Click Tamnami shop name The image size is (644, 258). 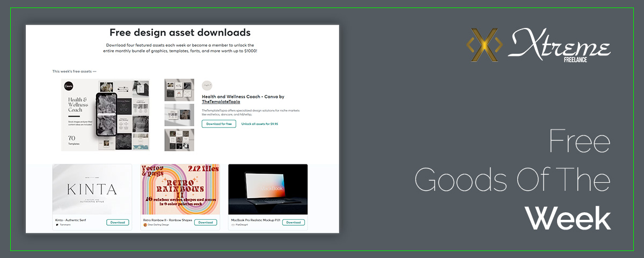pyautogui.click(x=65, y=225)
